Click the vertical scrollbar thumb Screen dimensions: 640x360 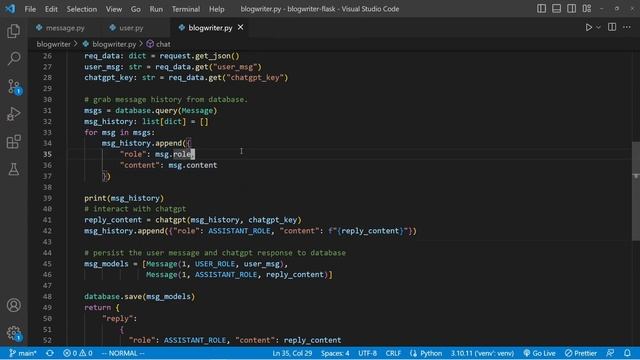coord(636,191)
